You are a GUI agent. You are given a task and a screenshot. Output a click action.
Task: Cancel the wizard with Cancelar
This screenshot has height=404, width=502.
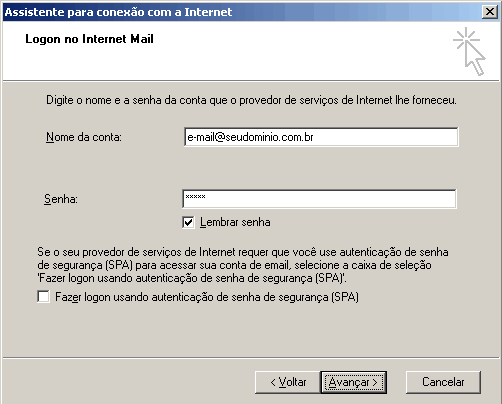coord(443,382)
